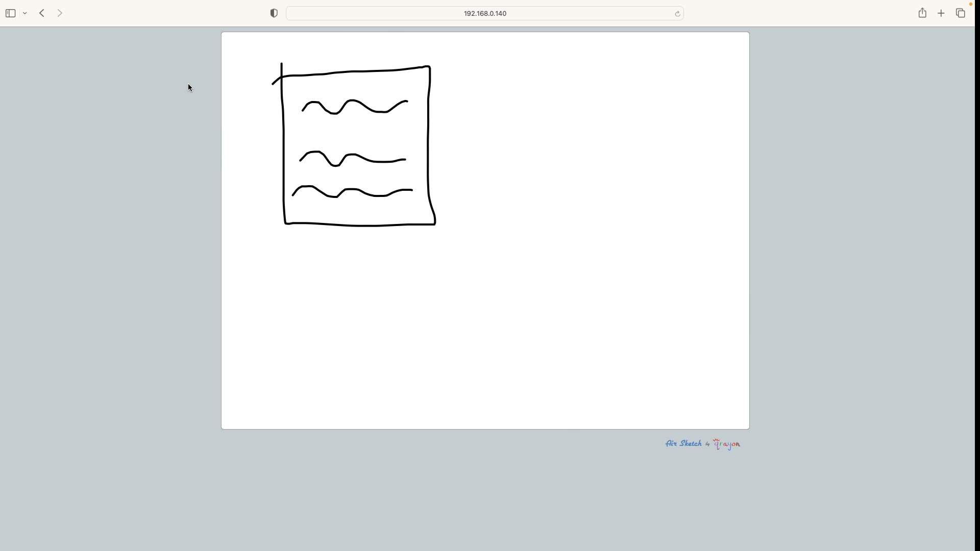Viewport: 980px width, 551px height.
Task: Open a new tab with the plus icon
Action: point(941,13)
